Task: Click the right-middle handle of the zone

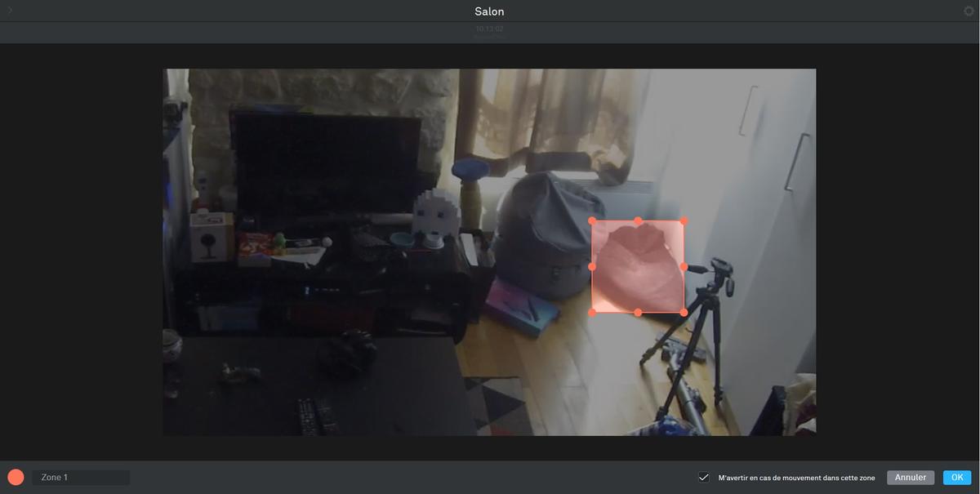Action: pyautogui.click(x=684, y=267)
